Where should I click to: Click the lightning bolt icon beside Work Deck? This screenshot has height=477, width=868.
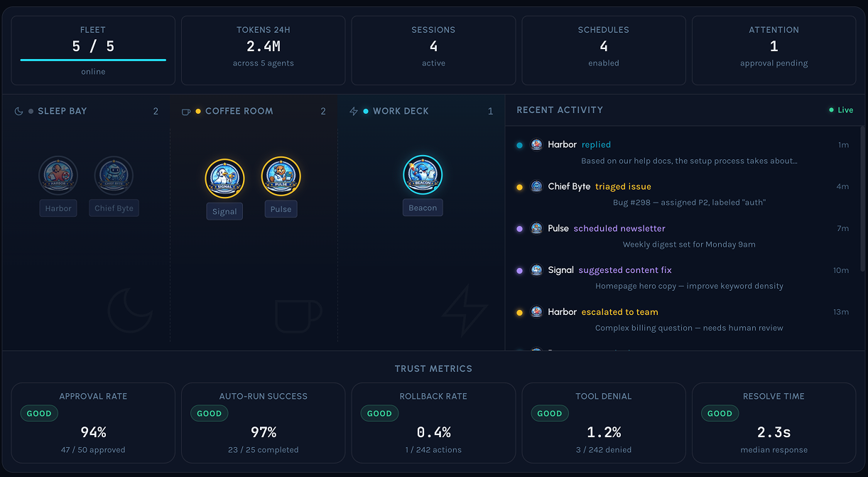click(x=354, y=112)
